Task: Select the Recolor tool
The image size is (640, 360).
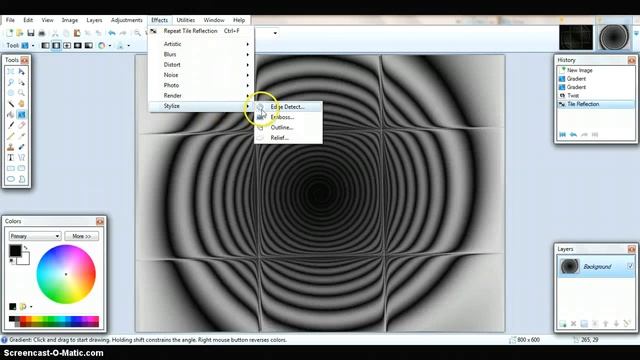Action: (x=21, y=147)
